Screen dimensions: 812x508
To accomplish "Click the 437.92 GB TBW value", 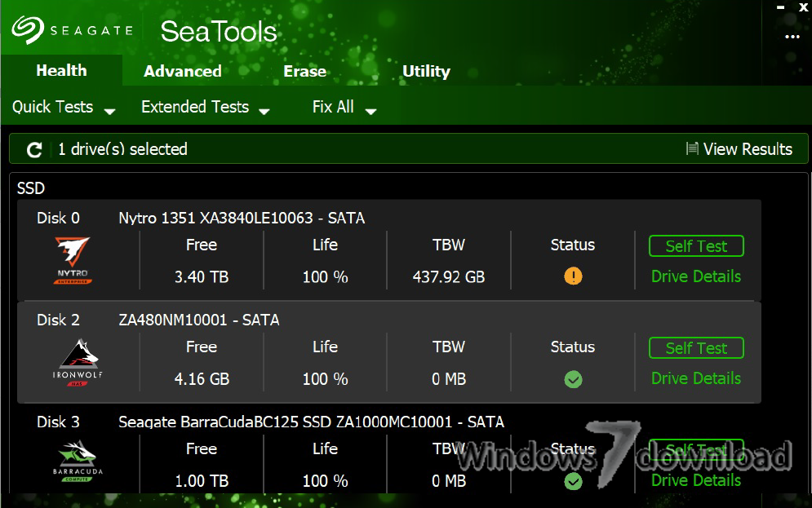I will click(449, 276).
